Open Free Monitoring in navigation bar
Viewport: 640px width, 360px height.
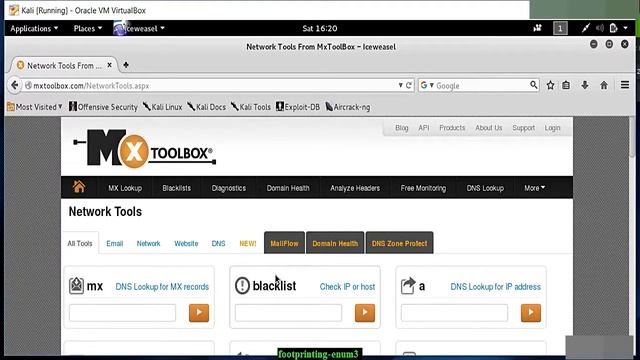tap(423, 188)
